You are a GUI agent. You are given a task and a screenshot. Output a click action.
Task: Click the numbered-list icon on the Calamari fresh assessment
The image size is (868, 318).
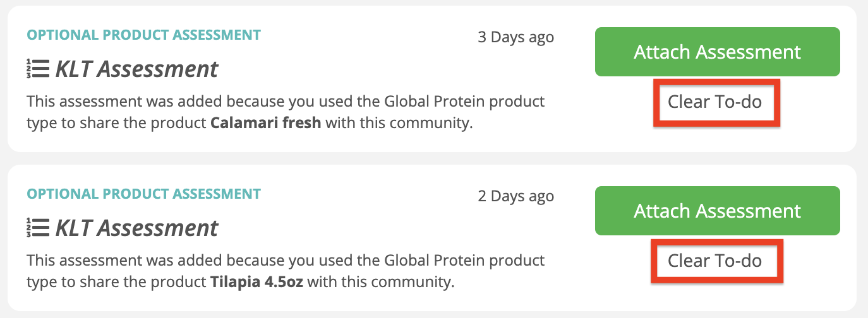tap(38, 68)
